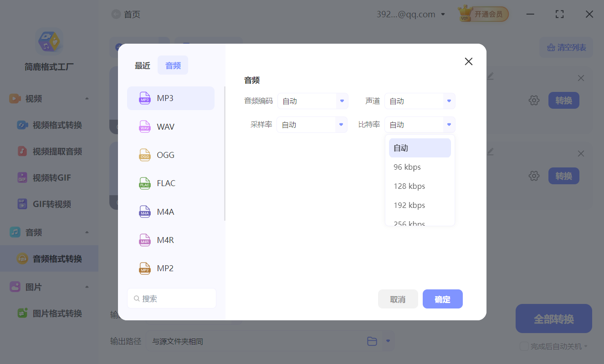Choose the FLAC output format icon
Image resolution: width=604 pixels, height=364 pixels.
click(144, 183)
